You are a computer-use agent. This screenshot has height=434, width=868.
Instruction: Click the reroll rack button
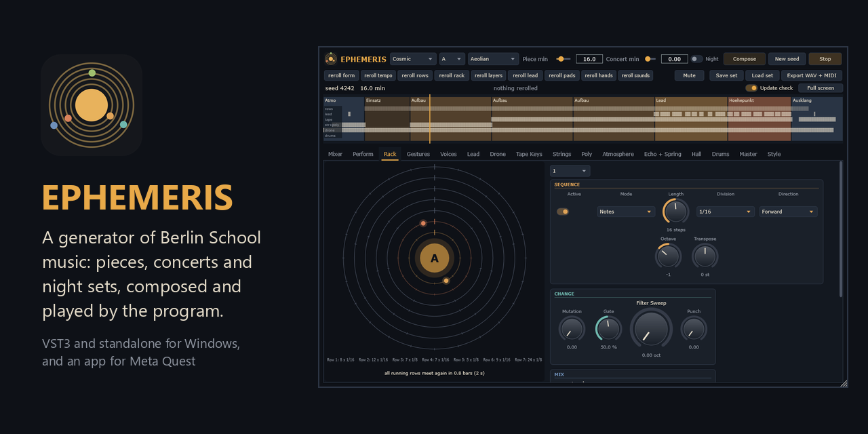(452, 75)
